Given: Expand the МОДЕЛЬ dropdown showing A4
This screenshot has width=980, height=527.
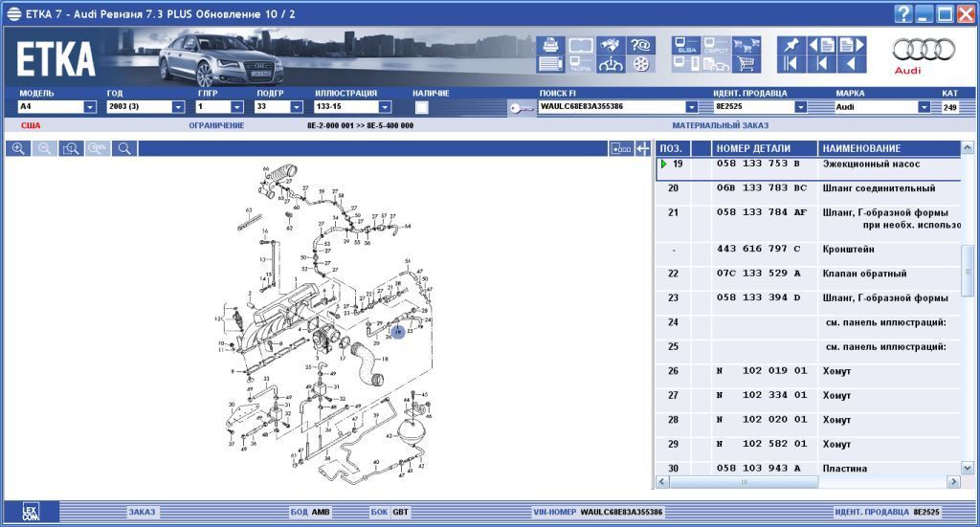Looking at the screenshot, I should [89, 107].
